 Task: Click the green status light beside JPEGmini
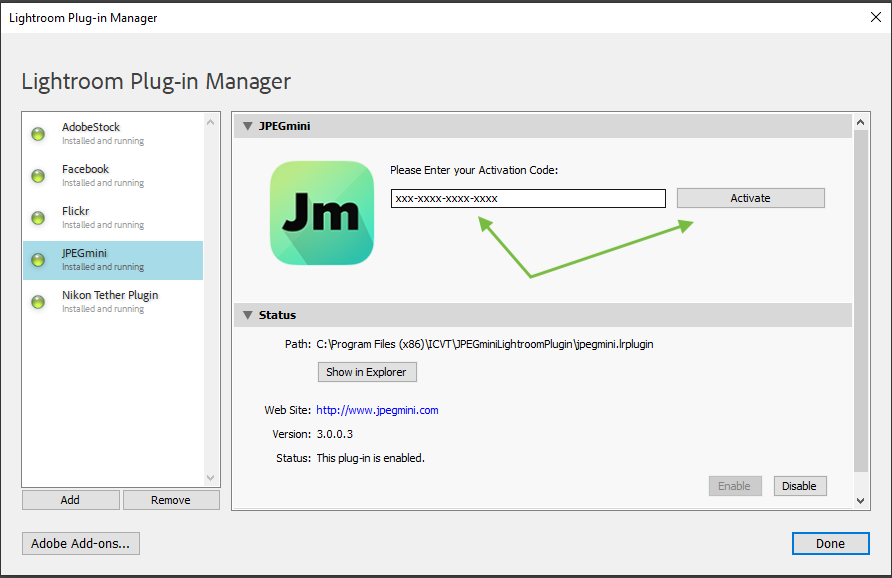[38, 260]
